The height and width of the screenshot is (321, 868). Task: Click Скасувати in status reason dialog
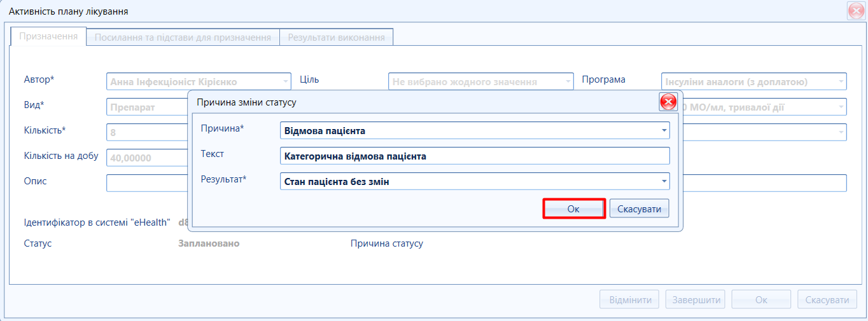640,208
